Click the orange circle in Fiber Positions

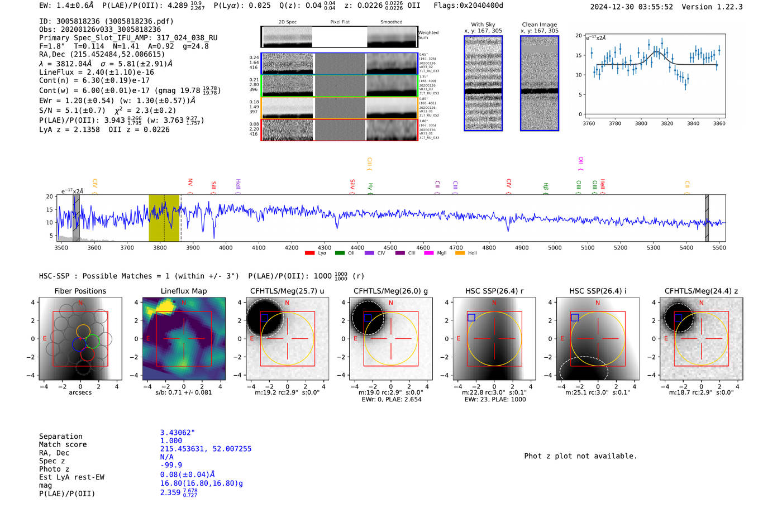[83, 331]
